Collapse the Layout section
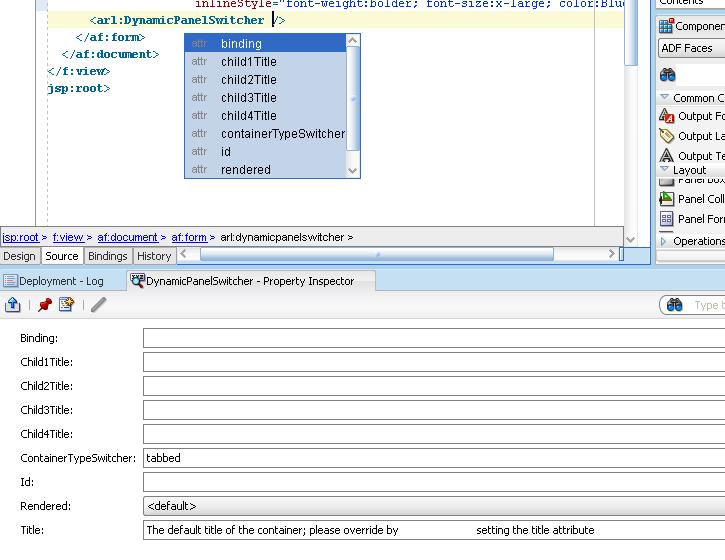This screenshot has width=725, height=560. [x=665, y=171]
